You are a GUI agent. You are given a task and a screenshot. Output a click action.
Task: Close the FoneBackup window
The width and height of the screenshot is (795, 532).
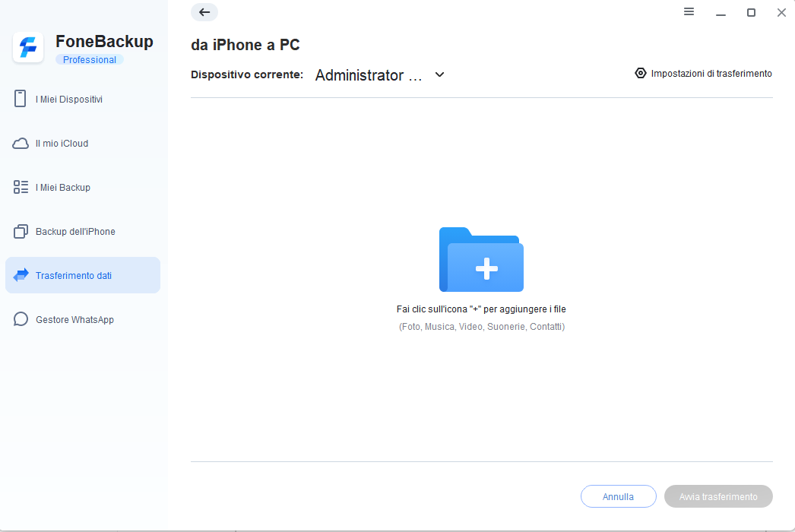click(x=781, y=12)
